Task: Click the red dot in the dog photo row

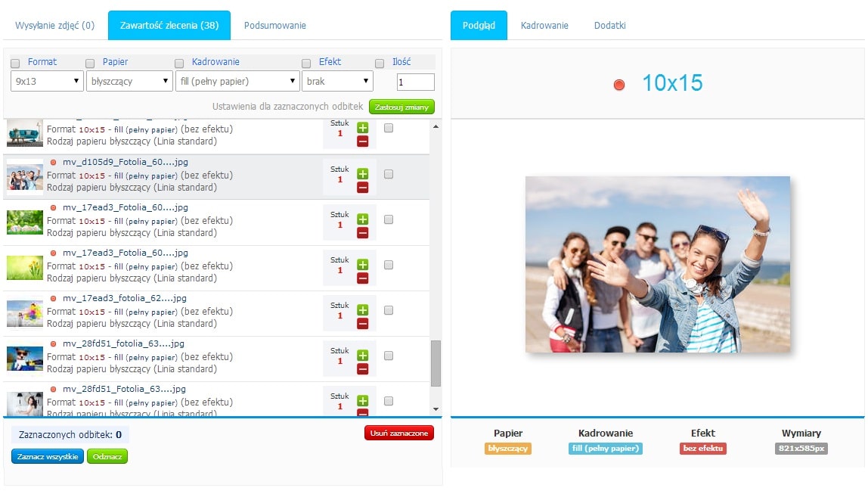Action: pyautogui.click(x=53, y=344)
